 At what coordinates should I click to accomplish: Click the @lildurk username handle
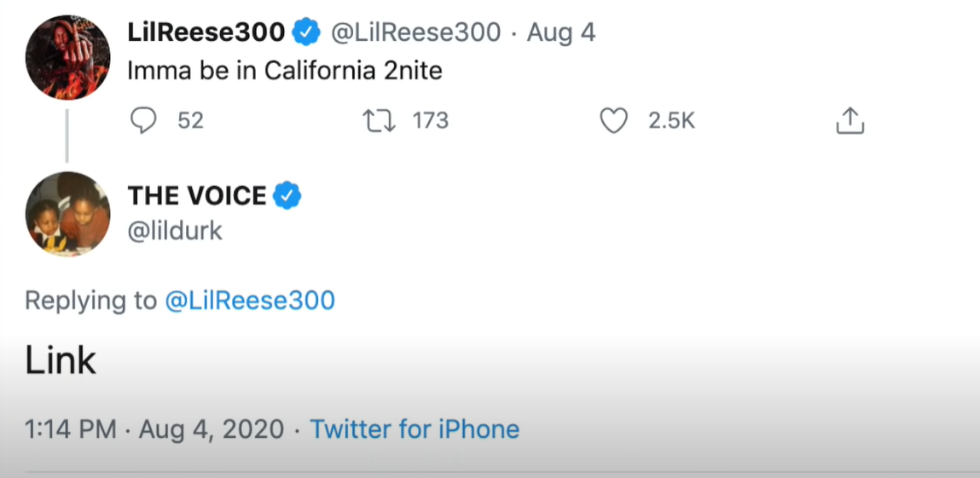175,230
